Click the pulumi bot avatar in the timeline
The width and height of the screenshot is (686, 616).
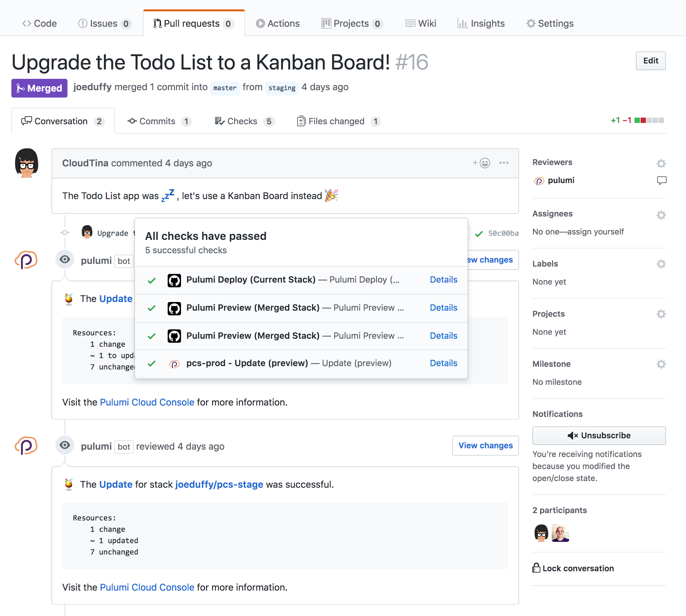click(26, 260)
